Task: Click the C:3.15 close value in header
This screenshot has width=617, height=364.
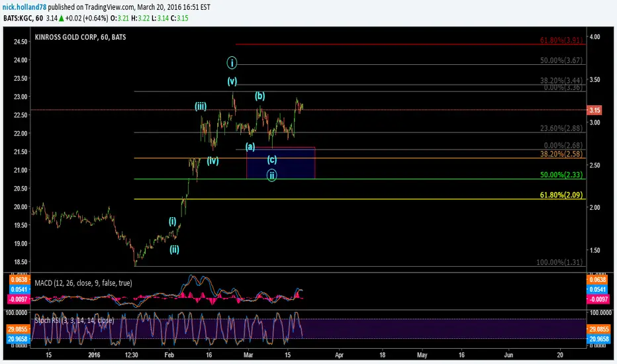Action: click(x=179, y=18)
